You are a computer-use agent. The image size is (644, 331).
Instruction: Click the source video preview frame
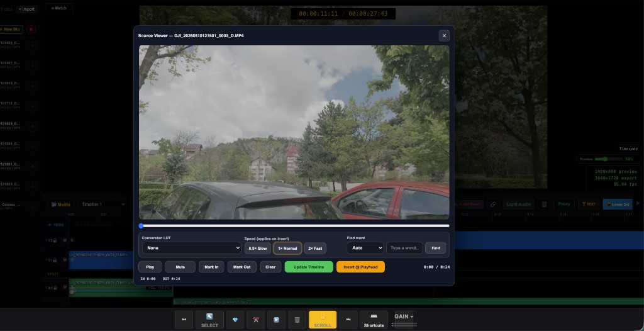(294, 132)
